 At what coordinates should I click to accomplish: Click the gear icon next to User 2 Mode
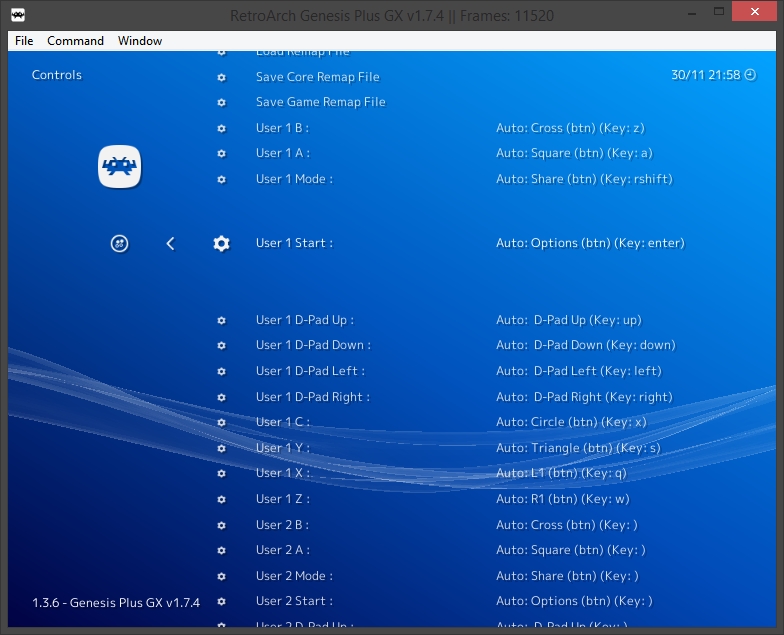click(x=222, y=576)
